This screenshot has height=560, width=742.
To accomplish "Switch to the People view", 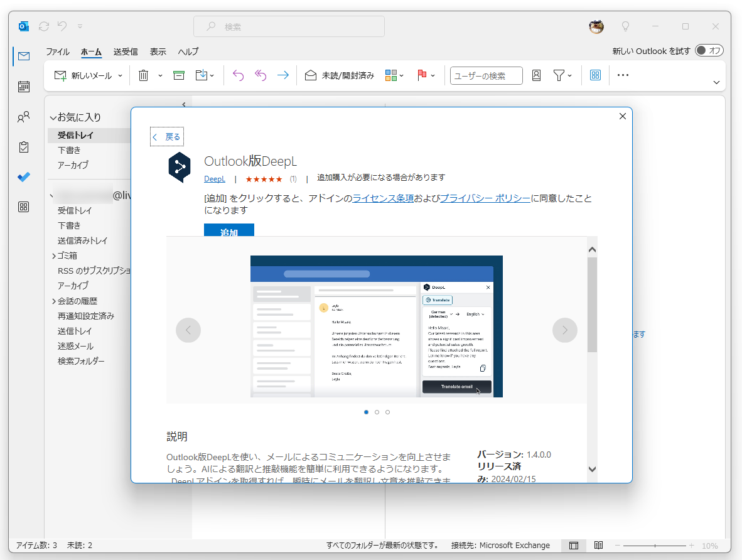I will pyautogui.click(x=24, y=117).
